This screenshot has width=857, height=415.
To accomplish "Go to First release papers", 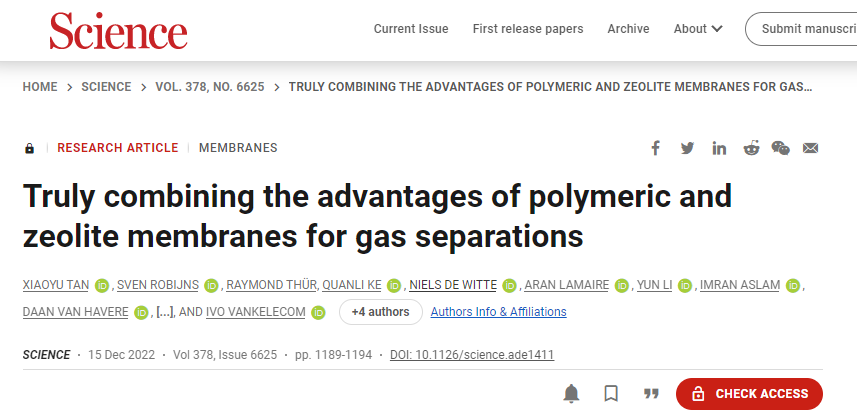I will click(528, 29).
